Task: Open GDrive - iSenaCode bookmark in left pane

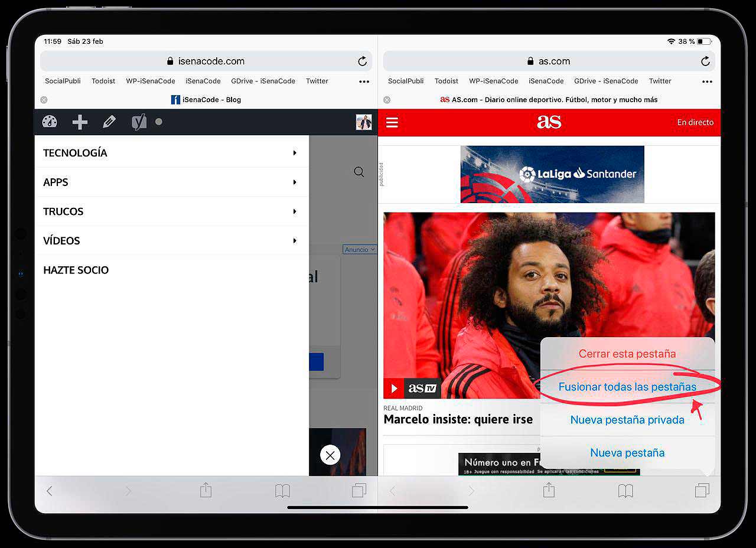Action: tap(263, 81)
